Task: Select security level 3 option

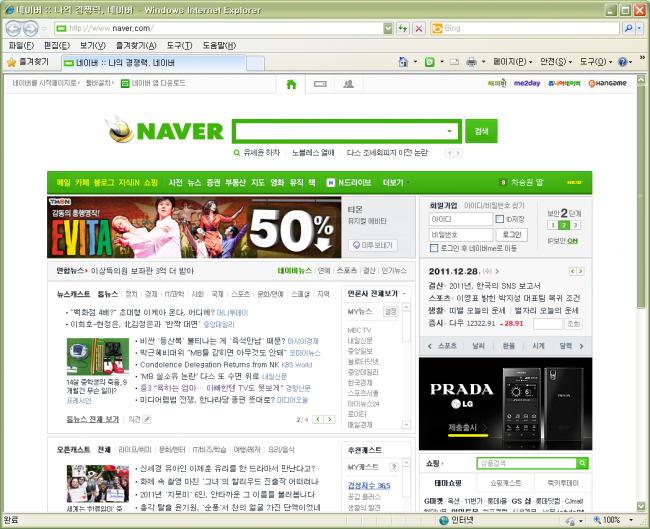Action: point(577,226)
